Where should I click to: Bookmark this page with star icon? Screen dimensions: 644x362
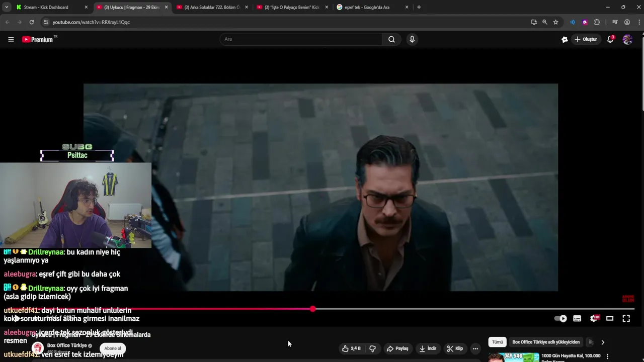pyautogui.click(x=555, y=22)
